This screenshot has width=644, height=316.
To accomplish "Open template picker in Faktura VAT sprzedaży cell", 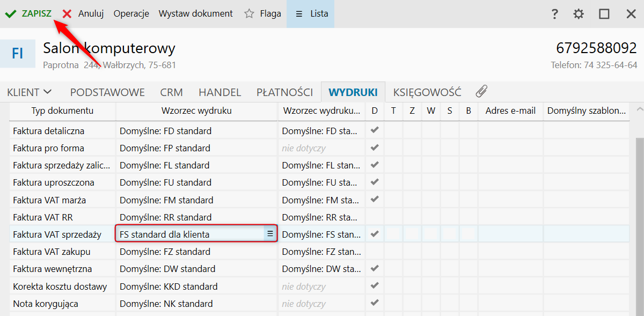I will (x=270, y=234).
